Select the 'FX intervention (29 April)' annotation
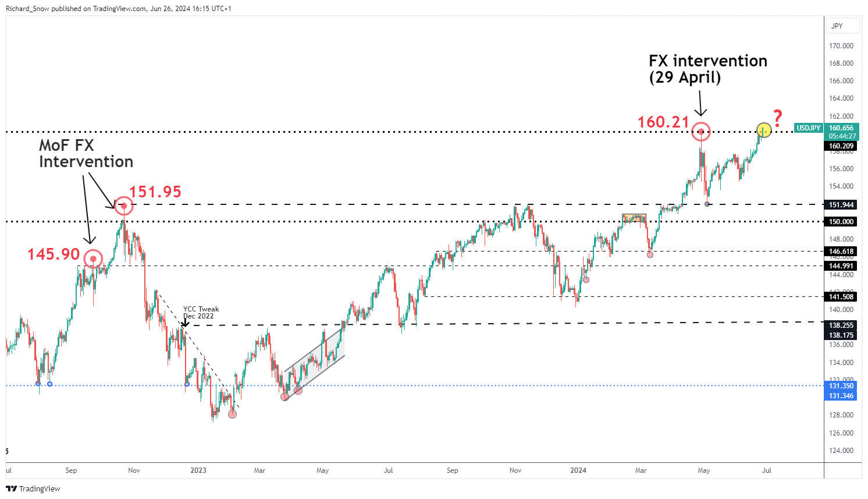This screenshot has width=868, height=499. click(x=707, y=69)
